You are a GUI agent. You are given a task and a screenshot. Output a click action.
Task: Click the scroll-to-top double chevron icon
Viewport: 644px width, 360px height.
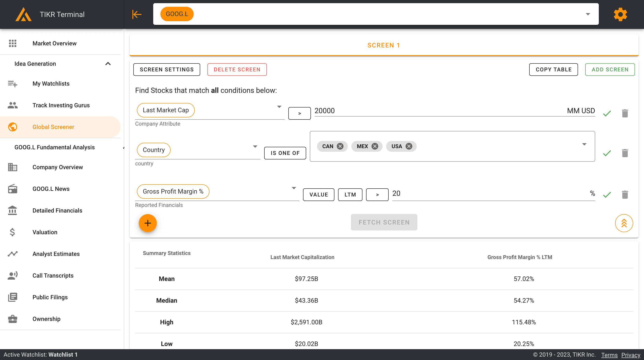pos(624,223)
